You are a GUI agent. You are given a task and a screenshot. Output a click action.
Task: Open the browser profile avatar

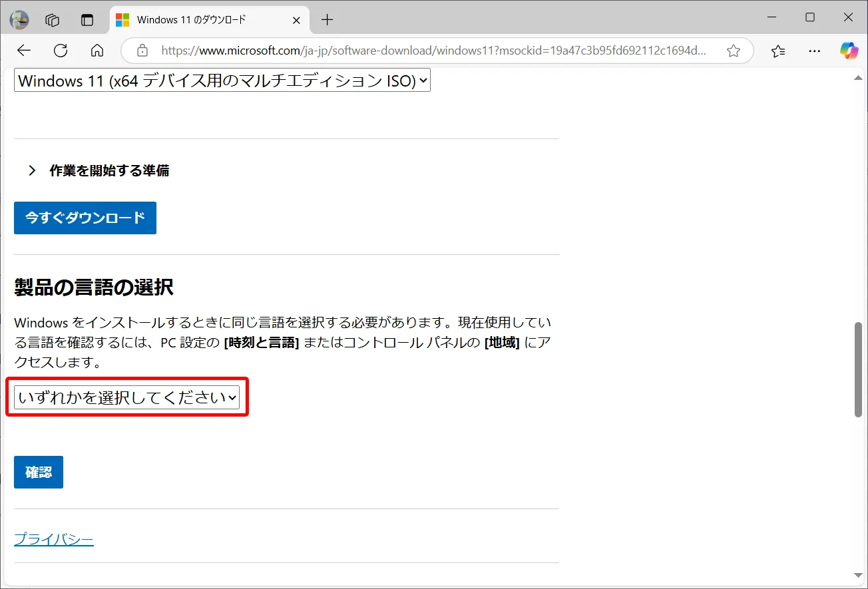19,20
